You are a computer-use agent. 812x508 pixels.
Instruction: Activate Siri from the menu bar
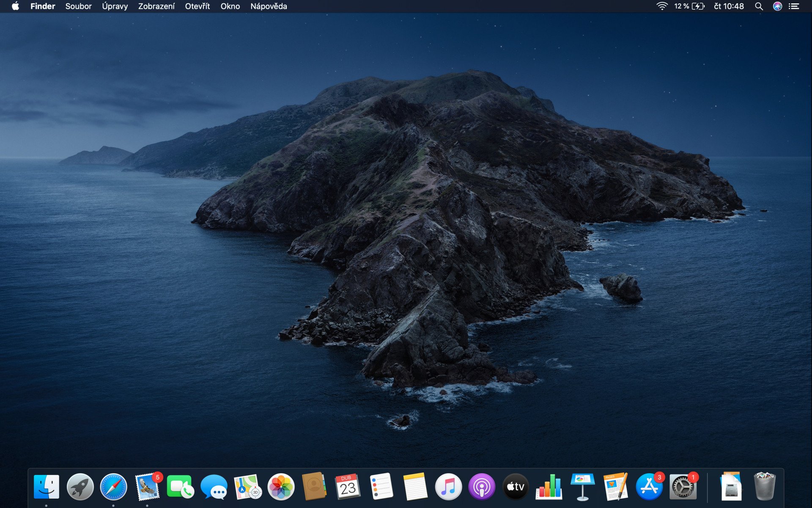[x=777, y=6]
